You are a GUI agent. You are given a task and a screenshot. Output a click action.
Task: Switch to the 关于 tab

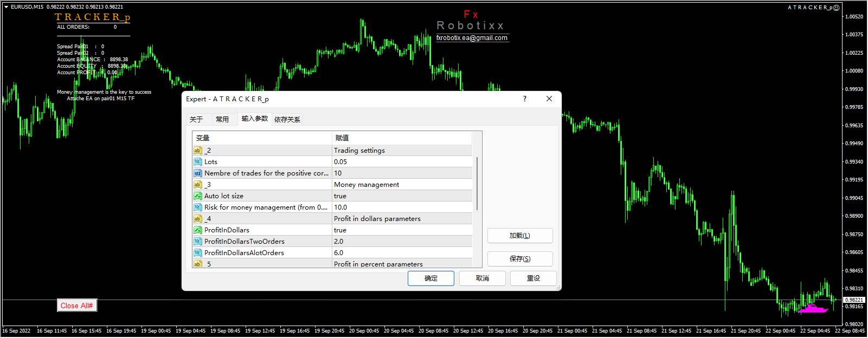[196, 119]
